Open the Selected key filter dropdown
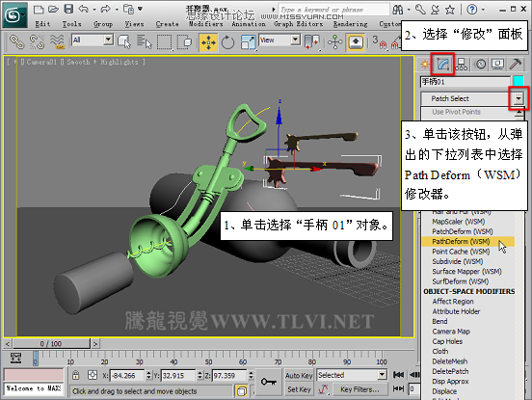This screenshot has height=400, width=532. (x=382, y=375)
